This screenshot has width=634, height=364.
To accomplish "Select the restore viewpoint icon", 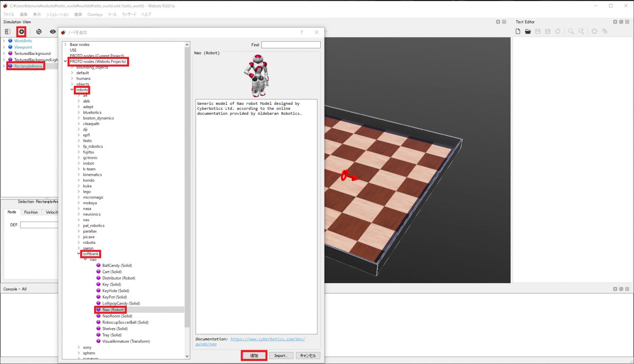I will click(x=38, y=31).
